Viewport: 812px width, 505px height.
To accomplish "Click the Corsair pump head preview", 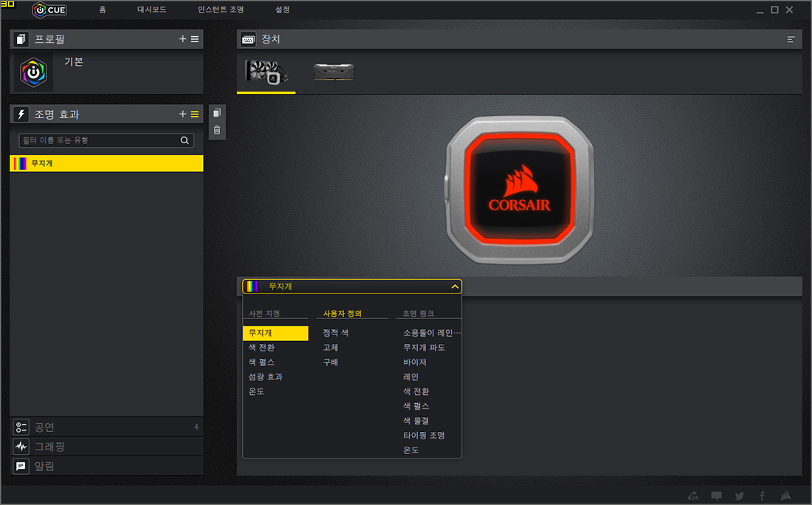I will (x=520, y=190).
